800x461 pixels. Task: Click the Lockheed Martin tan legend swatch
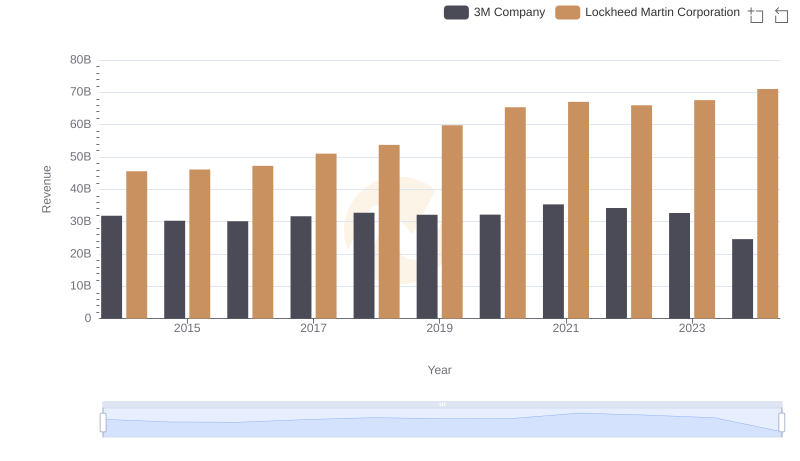click(x=567, y=12)
